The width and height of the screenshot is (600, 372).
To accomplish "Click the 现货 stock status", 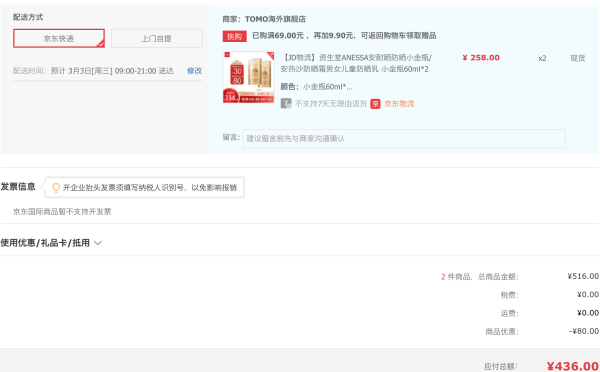I will click(578, 58).
